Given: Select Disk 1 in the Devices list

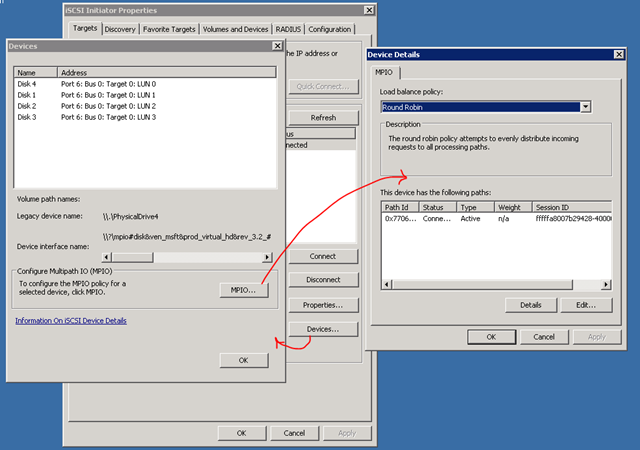Looking at the screenshot, I should coord(27,95).
